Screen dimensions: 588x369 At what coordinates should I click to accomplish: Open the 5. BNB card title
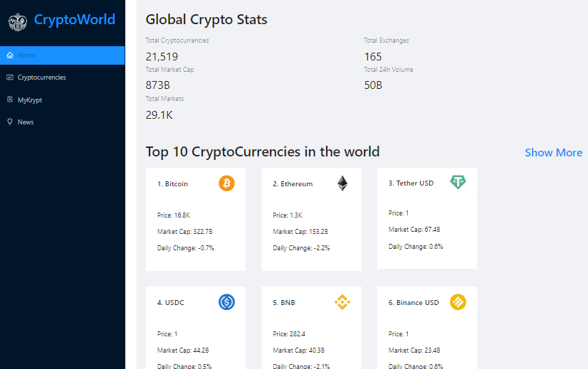point(284,303)
